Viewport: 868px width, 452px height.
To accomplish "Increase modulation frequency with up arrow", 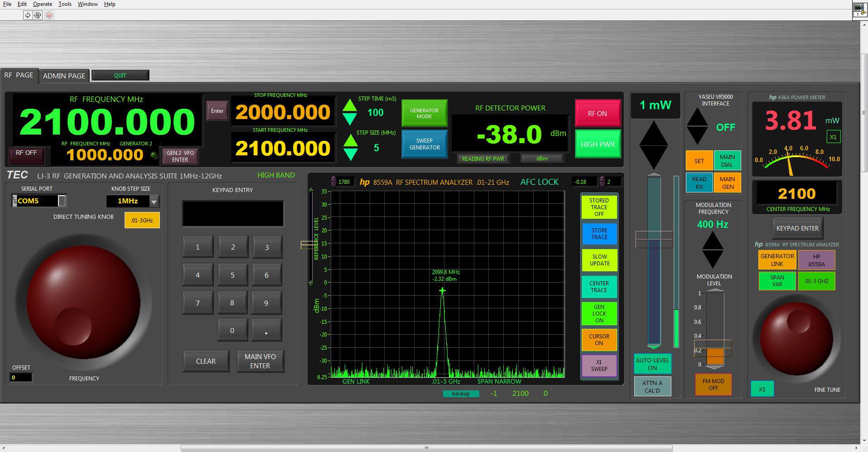I will (712, 240).
